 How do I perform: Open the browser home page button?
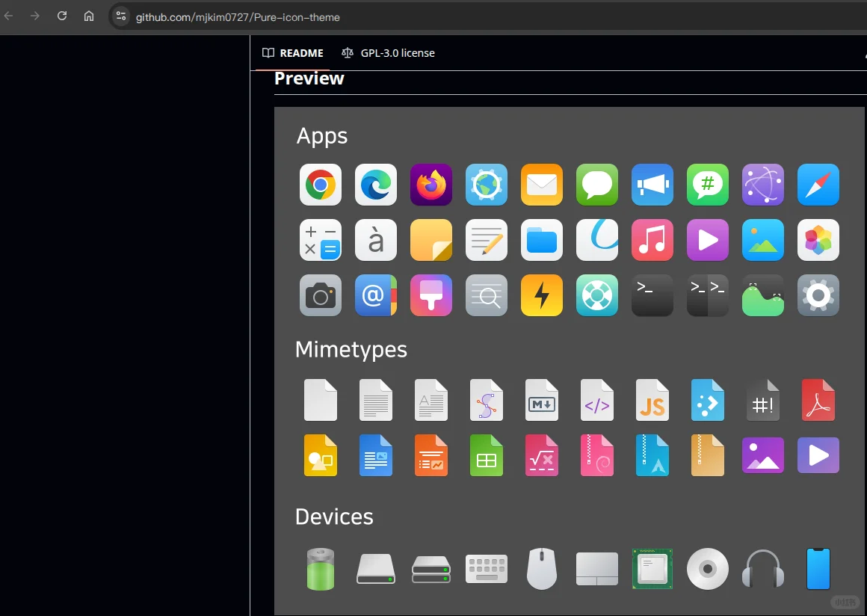tap(89, 16)
